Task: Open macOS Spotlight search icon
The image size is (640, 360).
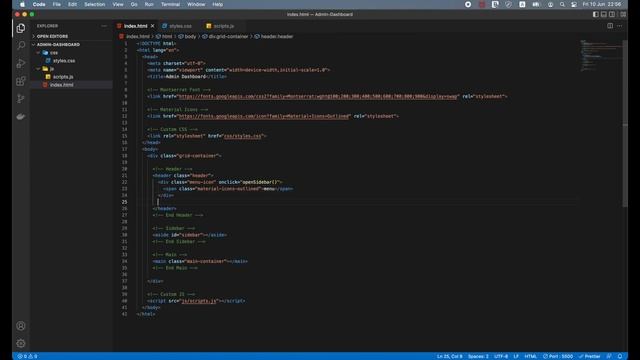Action: click(562, 4)
